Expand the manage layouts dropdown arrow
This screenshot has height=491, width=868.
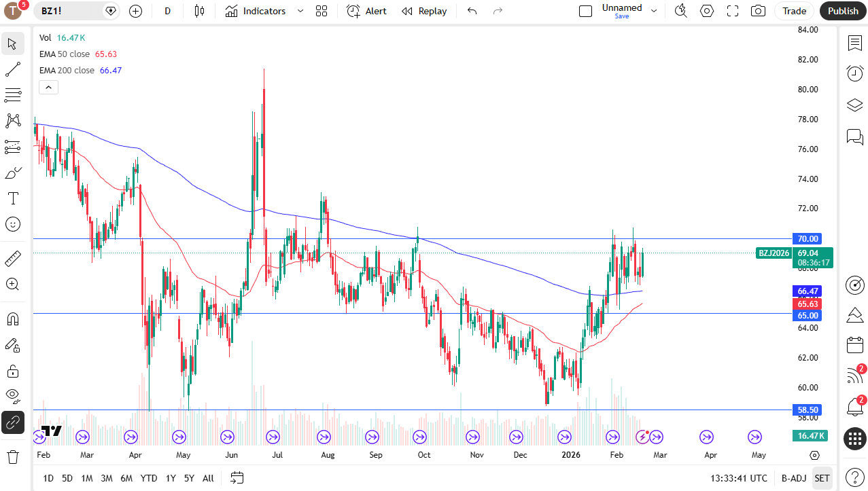click(x=654, y=11)
